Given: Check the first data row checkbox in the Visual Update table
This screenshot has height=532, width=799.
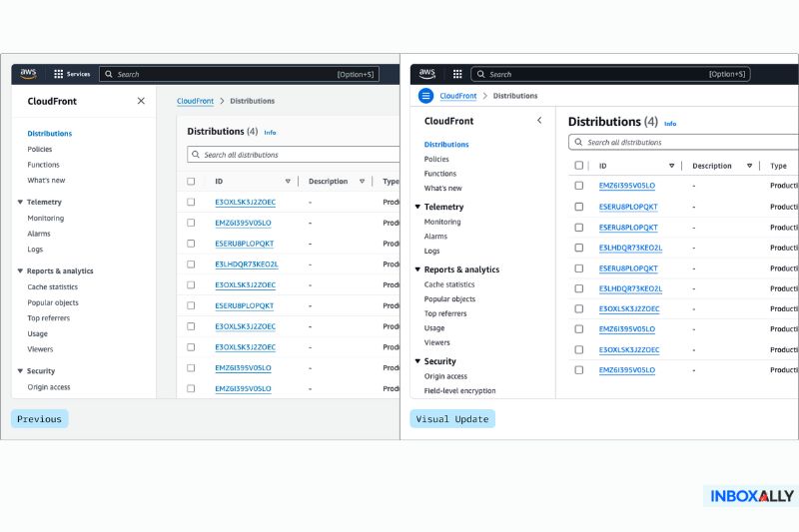Looking at the screenshot, I should (579, 186).
